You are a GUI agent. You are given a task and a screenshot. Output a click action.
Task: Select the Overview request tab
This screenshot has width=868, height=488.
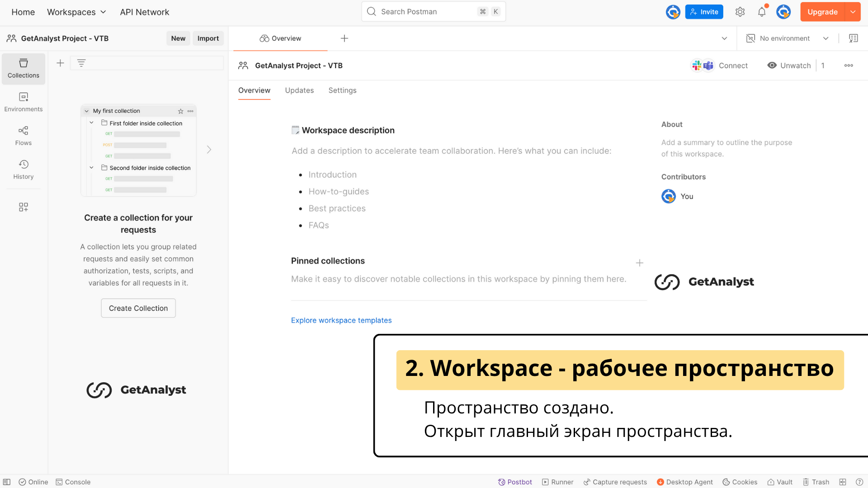(280, 38)
